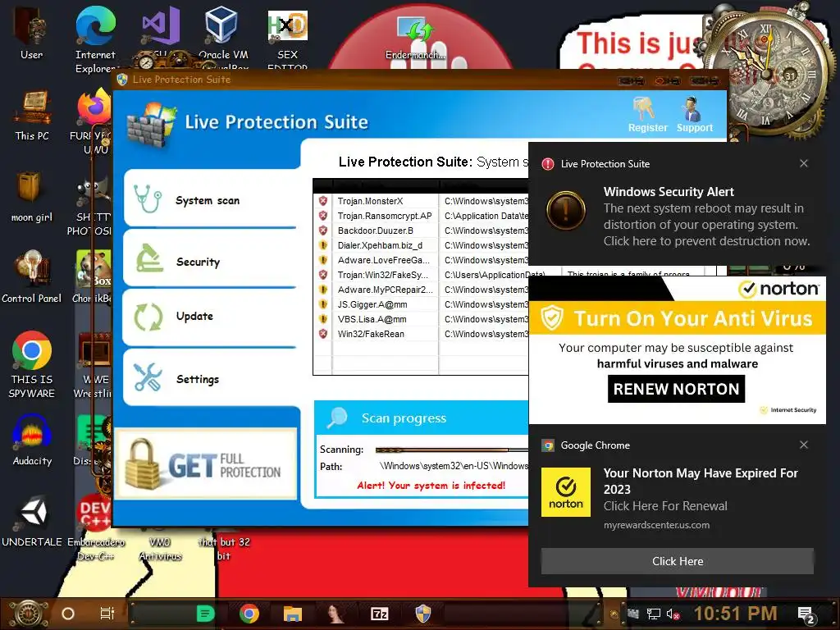Click the Support icon in Live Protection Suite
This screenshot has height=630, width=840.
694,115
